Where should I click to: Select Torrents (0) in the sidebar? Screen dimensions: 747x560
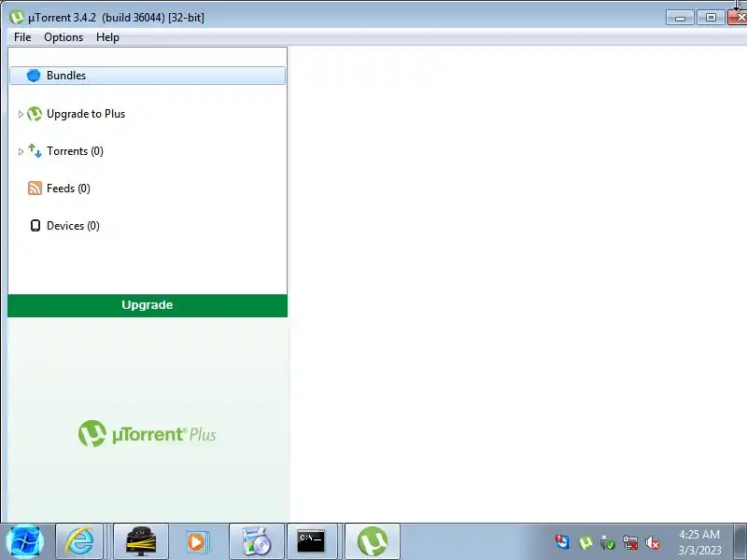point(75,151)
